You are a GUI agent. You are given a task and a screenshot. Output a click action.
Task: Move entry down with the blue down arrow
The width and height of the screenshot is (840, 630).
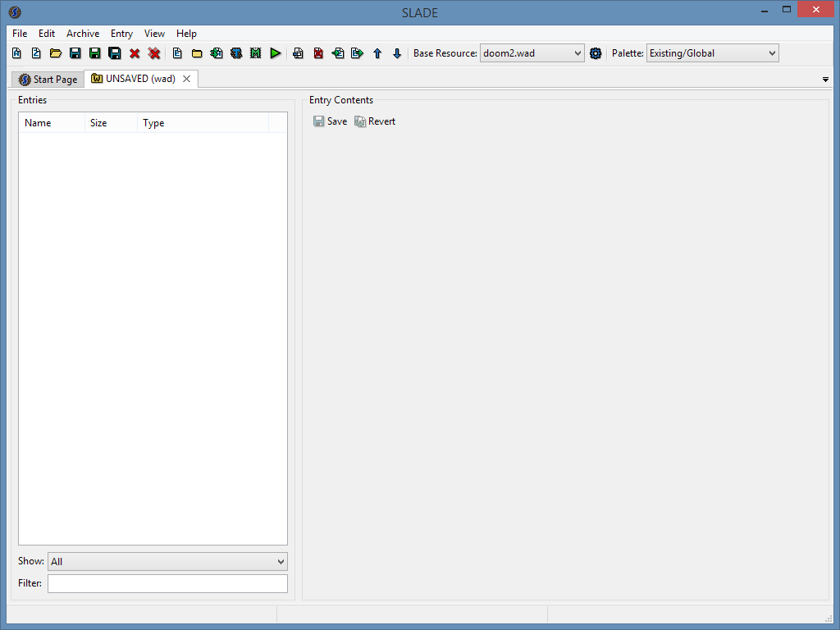pos(397,53)
